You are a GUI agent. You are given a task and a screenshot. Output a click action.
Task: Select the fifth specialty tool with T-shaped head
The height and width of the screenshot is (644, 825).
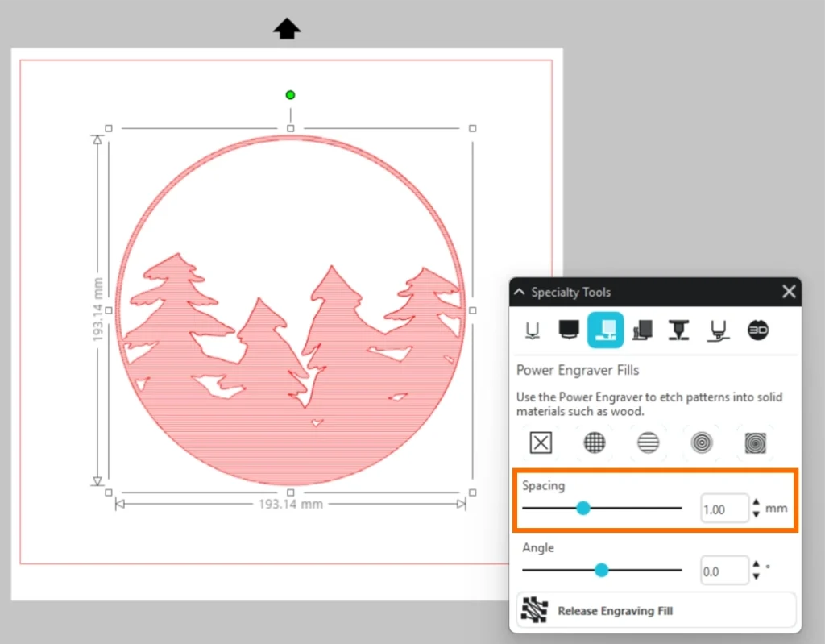point(679,330)
